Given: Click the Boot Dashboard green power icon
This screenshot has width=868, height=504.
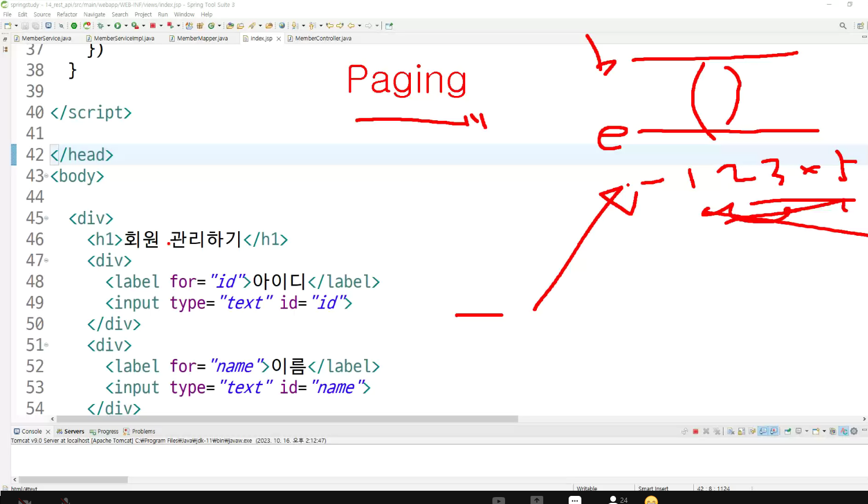Looking at the screenshot, I should 74,25.
